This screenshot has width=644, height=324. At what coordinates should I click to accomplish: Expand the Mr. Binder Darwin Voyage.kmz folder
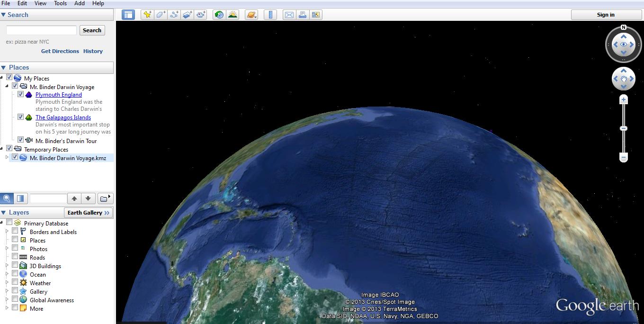(x=9, y=157)
